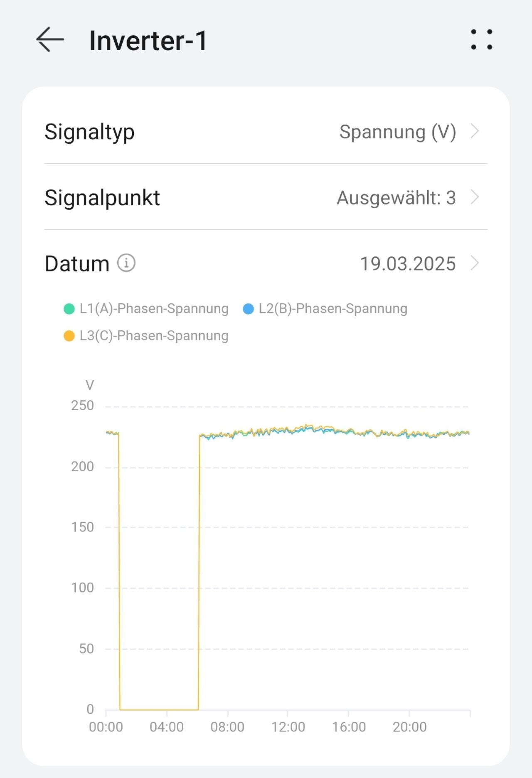Screen dimensions: 532x778
Task: Open the Datum picker chevron
Action: coord(475,263)
